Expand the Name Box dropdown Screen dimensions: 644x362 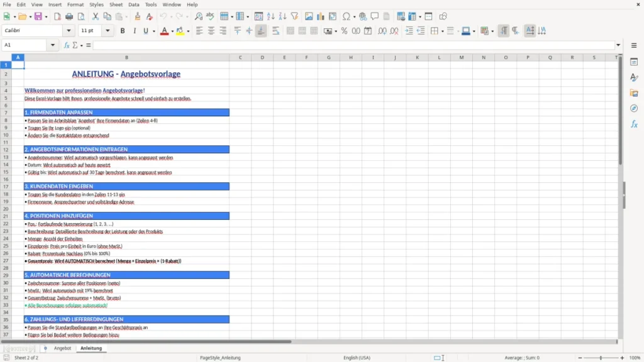coord(53,45)
